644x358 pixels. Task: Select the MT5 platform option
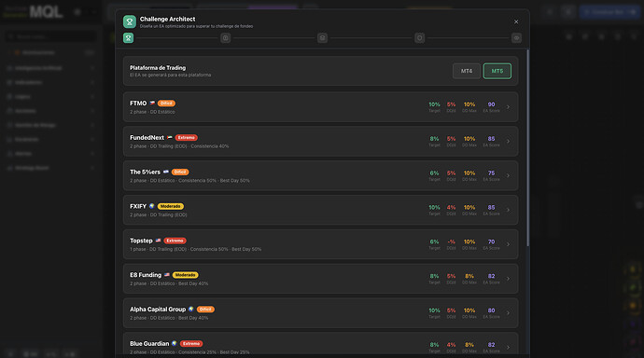click(497, 71)
